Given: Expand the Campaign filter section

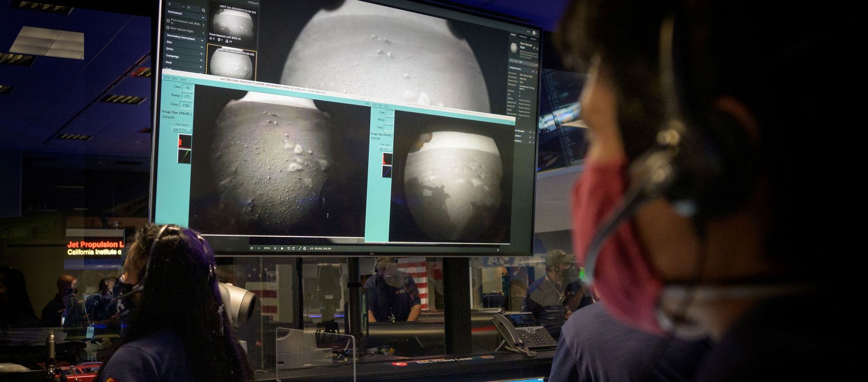Looking at the screenshot, I should tap(201, 60).
